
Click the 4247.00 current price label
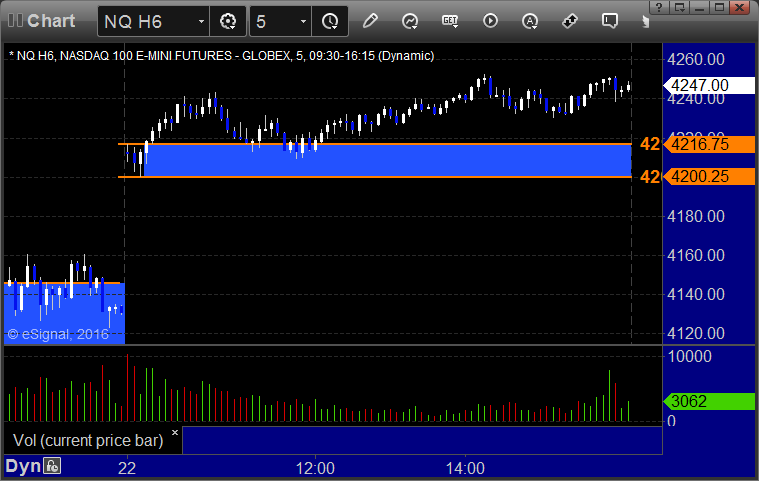[709, 85]
